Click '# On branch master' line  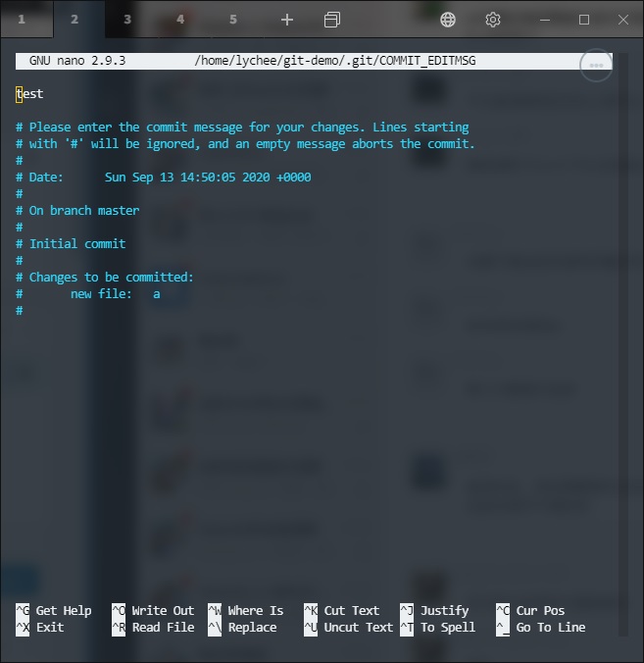pyautogui.click(x=77, y=211)
